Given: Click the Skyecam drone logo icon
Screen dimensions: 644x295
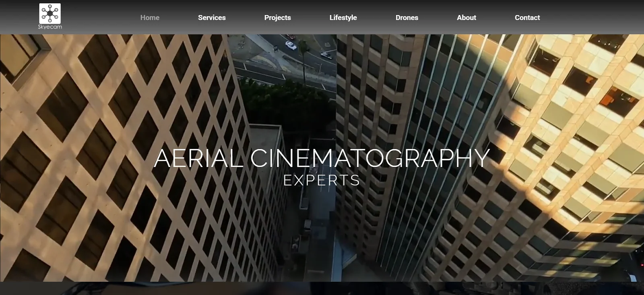Looking at the screenshot, I should (x=50, y=14).
